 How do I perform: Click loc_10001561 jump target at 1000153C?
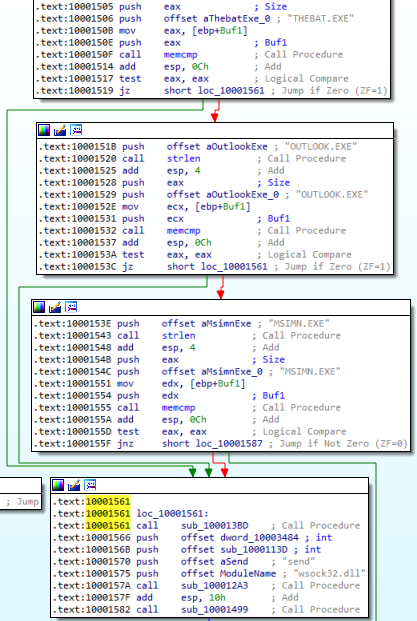point(234,267)
